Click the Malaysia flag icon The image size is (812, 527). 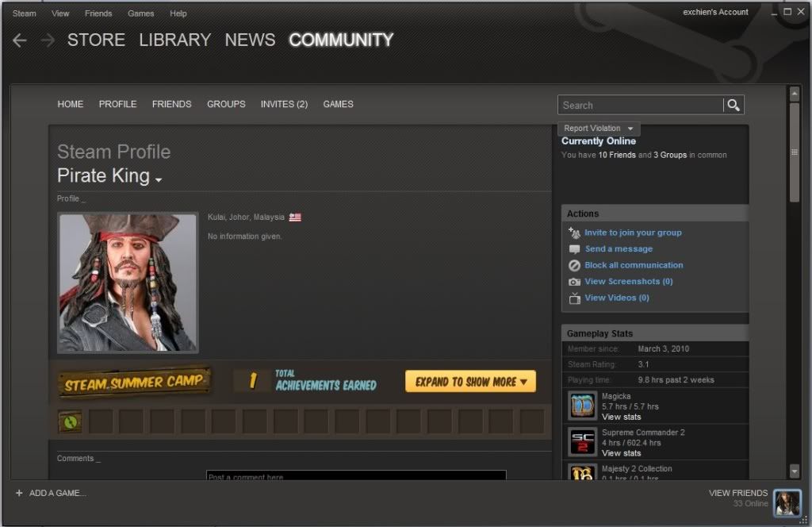295,217
